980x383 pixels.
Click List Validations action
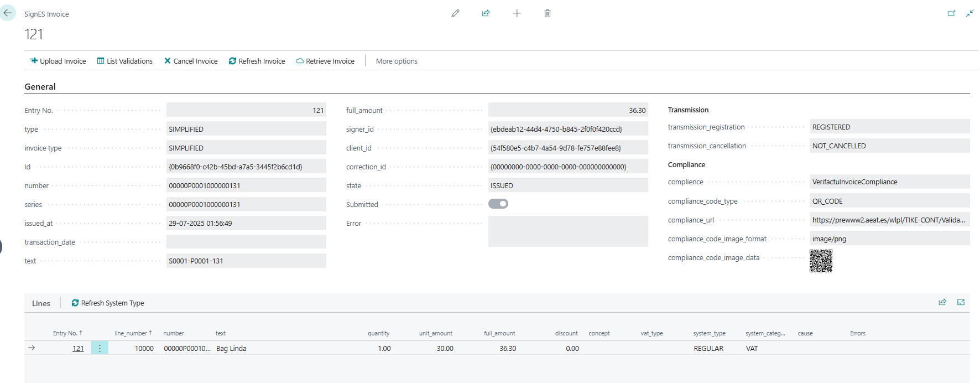125,61
